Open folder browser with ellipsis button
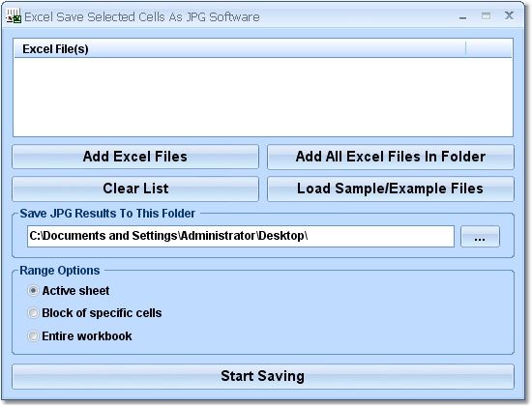 click(x=480, y=237)
